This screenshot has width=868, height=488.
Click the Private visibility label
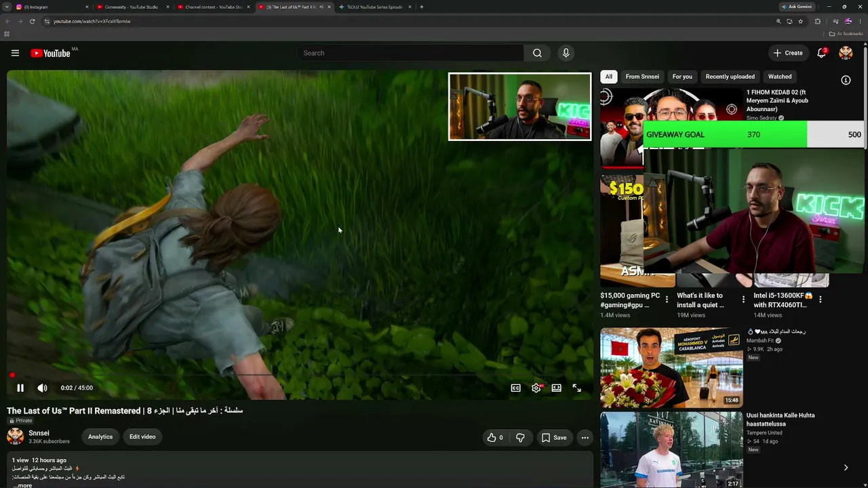20,420
